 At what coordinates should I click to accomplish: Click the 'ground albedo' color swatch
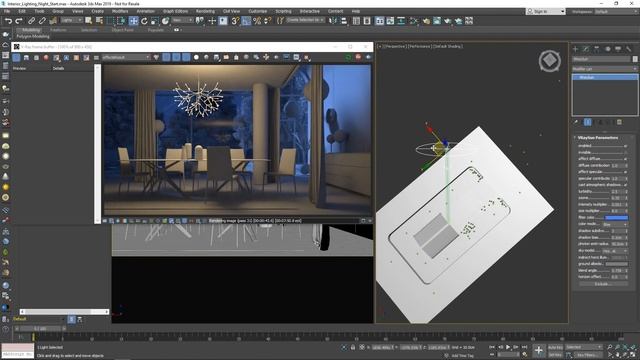coord(616,264)
